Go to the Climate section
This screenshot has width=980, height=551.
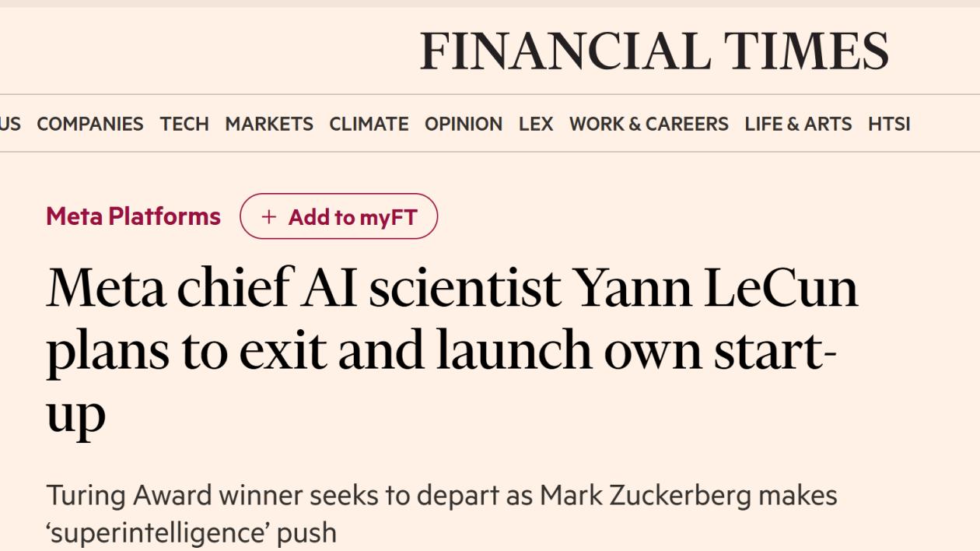pyautogui.click(x=369, y=124)
